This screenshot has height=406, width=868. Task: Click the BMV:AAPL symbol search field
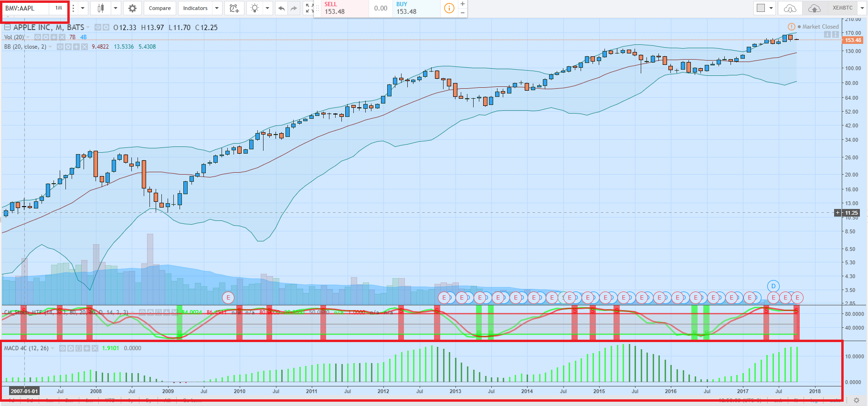pos(26,8)
